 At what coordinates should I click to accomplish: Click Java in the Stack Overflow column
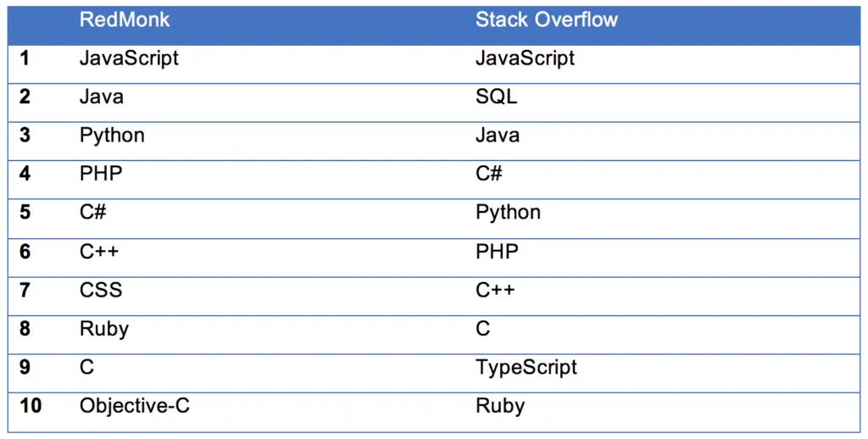coord(497,136)
